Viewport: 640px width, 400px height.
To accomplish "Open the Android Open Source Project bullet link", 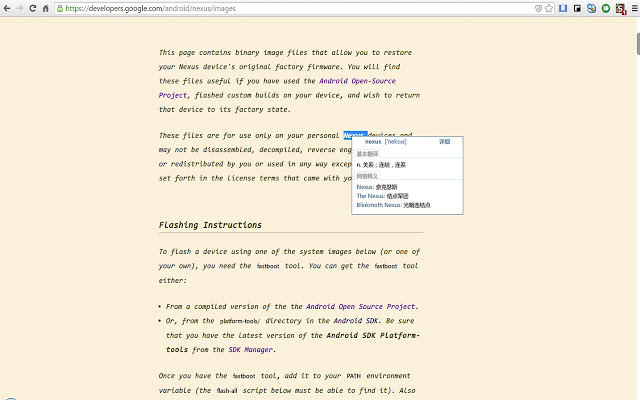I will pyautogui.click(x=361, y=307).
